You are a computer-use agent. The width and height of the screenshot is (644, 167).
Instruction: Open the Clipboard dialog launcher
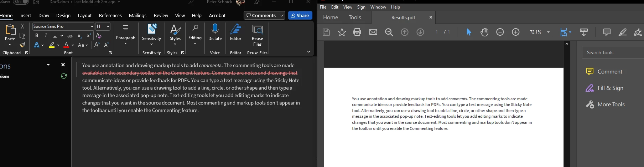click(x=27, y=53)
